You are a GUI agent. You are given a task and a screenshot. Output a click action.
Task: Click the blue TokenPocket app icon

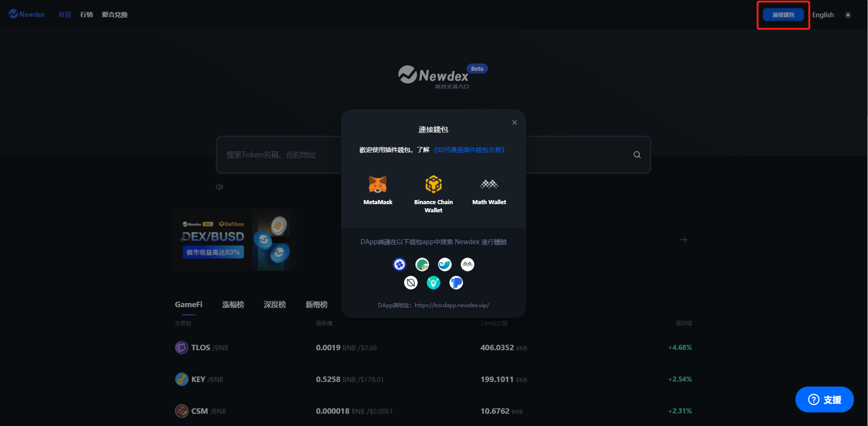pyautogui.click(x=456, y=283)
